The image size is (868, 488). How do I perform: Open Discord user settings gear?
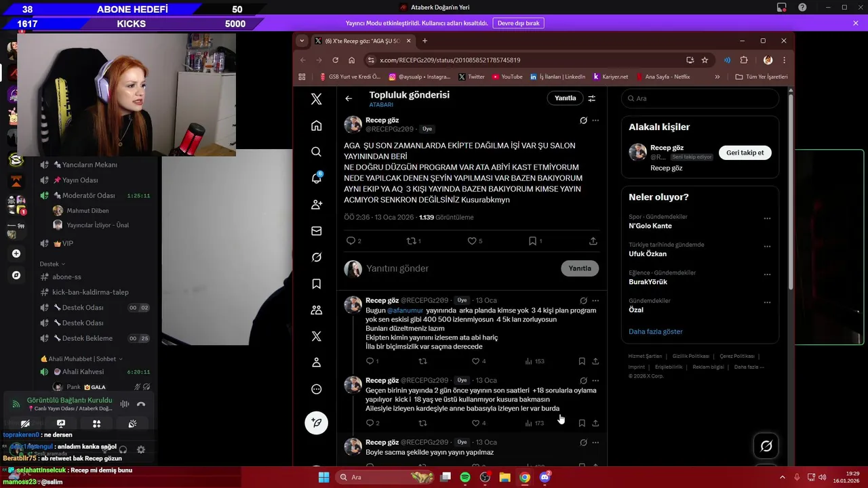(x=141, y=449)
